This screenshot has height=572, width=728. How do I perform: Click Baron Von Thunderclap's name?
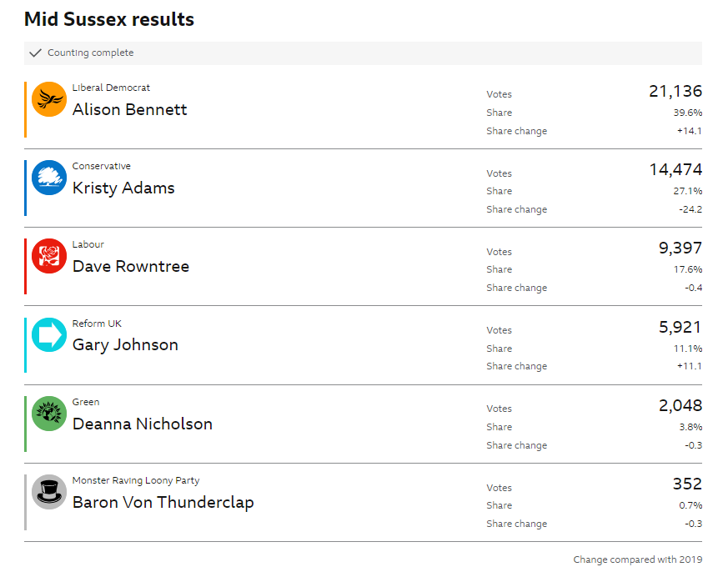[163, 502]
